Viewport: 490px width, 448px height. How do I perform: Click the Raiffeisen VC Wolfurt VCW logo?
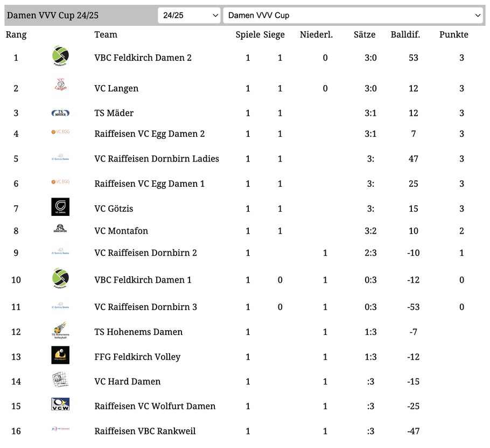pos(60,404)
